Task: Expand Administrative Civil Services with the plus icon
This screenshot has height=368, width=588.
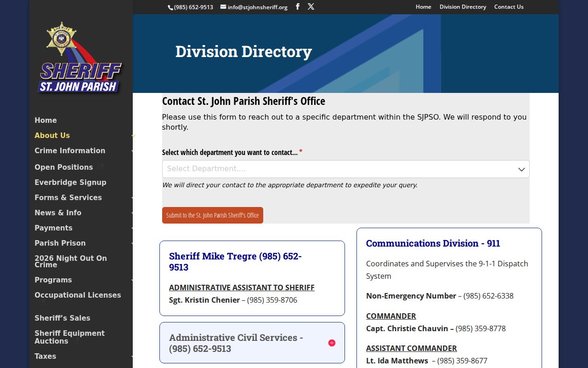Action: [332, 343]
